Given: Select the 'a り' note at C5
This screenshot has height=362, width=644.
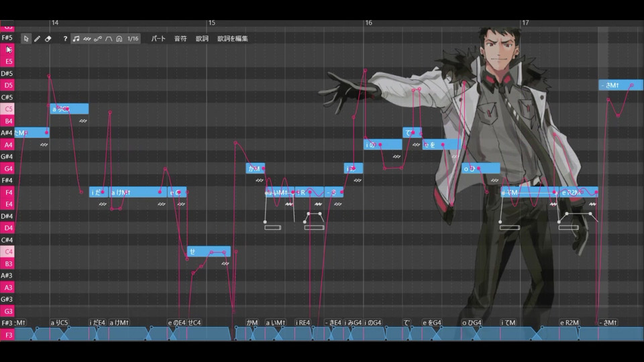Looking at the screenshot, I should (x=69, y=109).
